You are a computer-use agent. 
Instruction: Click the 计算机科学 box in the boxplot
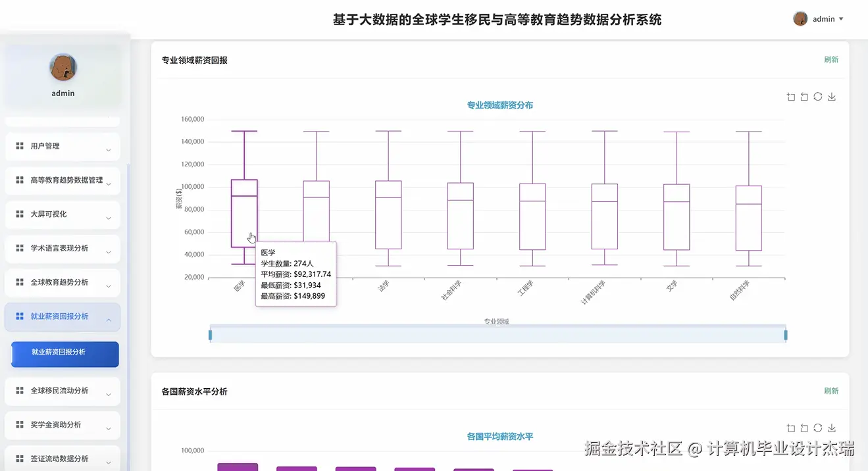[605, 216]
